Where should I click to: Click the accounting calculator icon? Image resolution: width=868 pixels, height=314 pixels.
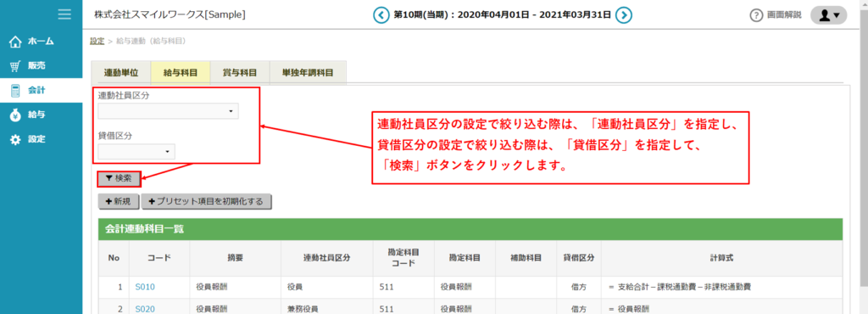(x=15, y=90)
